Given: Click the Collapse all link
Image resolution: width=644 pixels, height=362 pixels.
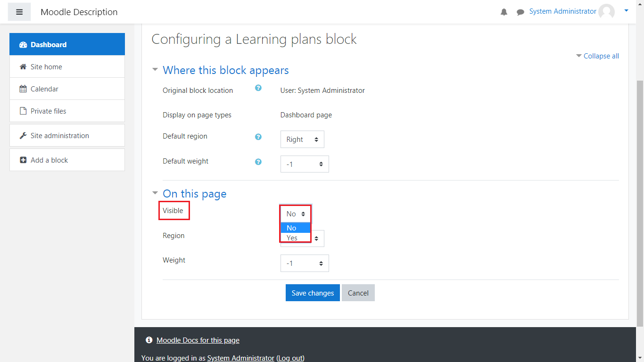Looking at the screenshot, I should click(x=601, y=56).
